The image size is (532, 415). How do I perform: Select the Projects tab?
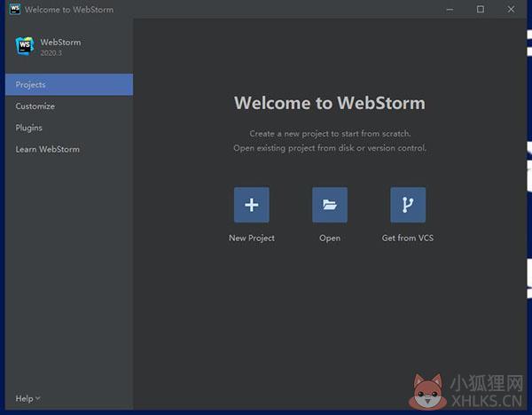pyautogui.click(x=69, y=84)
